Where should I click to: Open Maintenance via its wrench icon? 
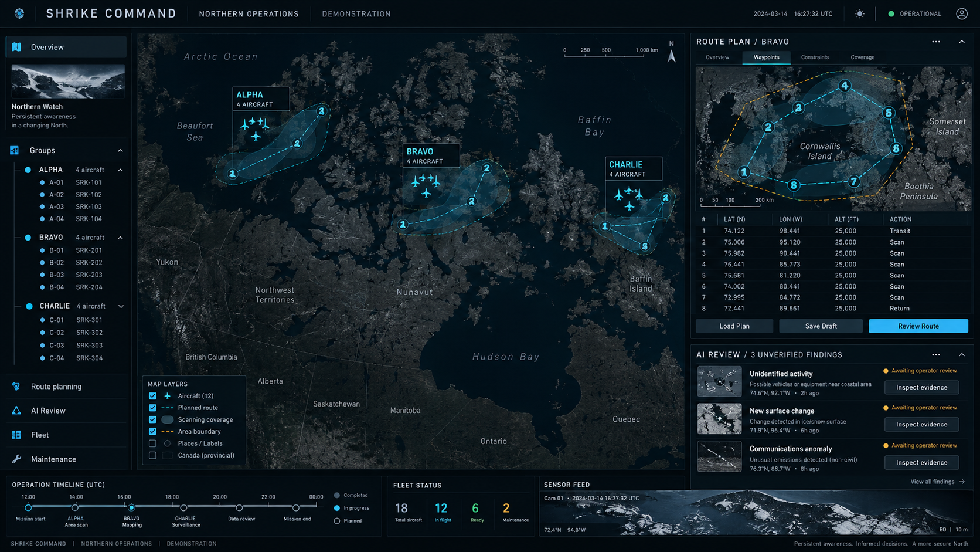point(16,459)
